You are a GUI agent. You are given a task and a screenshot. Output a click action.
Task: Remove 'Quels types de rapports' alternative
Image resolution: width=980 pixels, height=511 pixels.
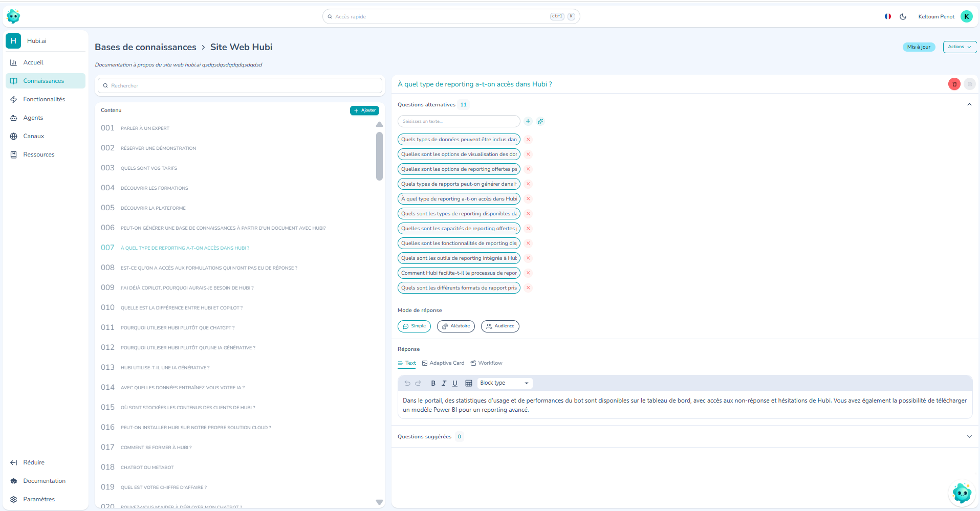(528, 184)
